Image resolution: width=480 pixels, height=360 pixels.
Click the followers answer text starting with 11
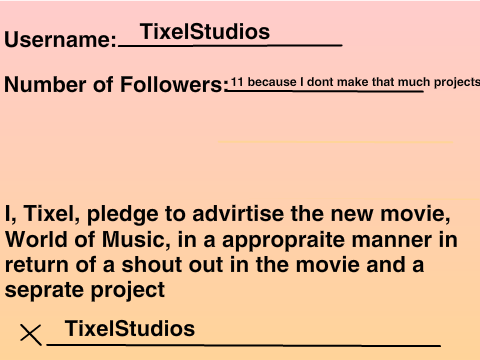point(355,83)
